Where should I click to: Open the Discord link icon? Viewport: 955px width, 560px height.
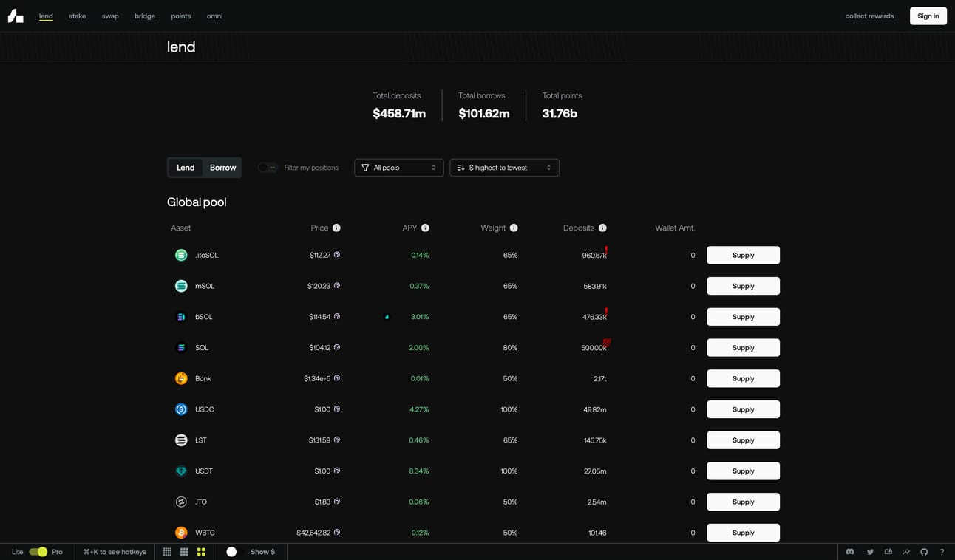point(850,552)
